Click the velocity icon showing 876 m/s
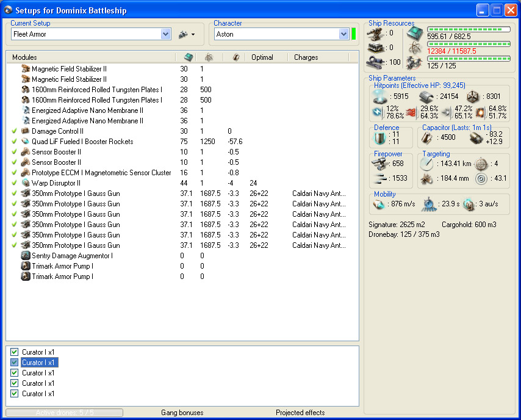The width and height of the screenshot is (521, 420). tap(379, 204)
